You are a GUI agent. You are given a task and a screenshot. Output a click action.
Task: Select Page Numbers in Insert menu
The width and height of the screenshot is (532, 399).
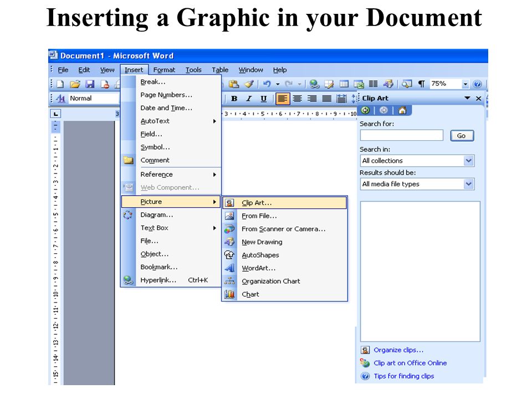coord(171,95)
